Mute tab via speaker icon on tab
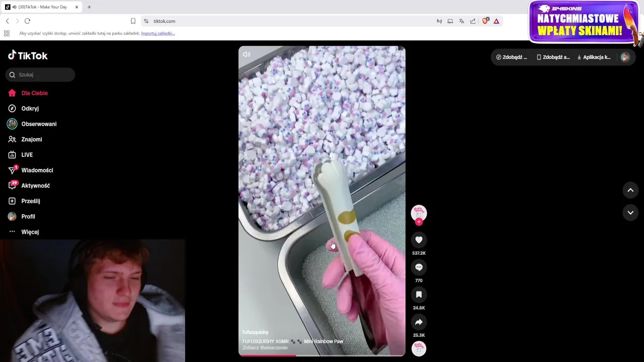 coord(14,7)
